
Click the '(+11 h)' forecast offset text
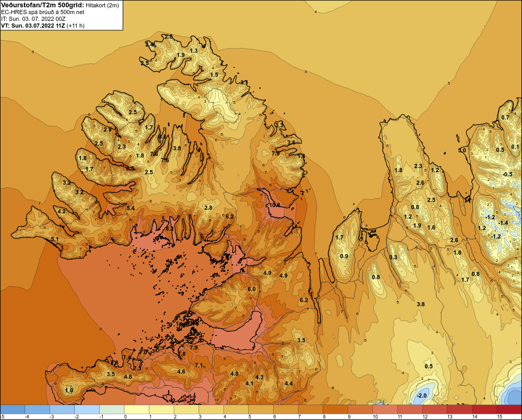(76, 26)
